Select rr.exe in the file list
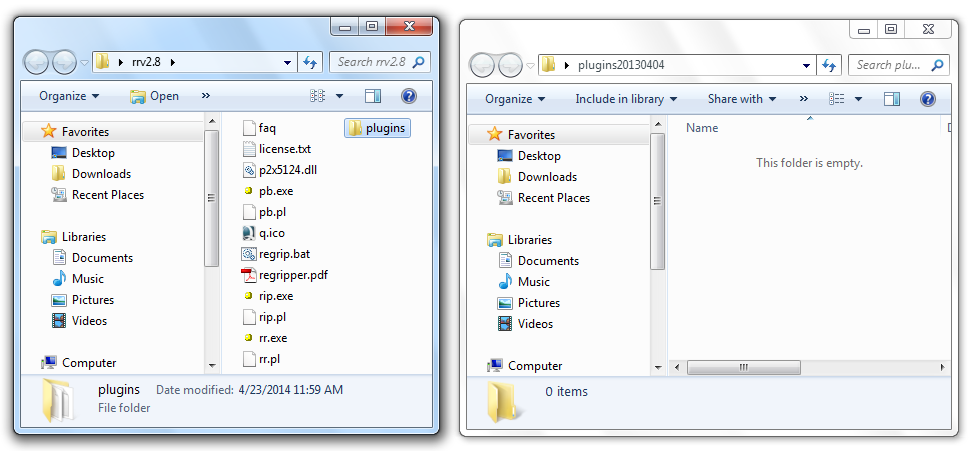Screen dimensions: 971x451 (265, 339)
